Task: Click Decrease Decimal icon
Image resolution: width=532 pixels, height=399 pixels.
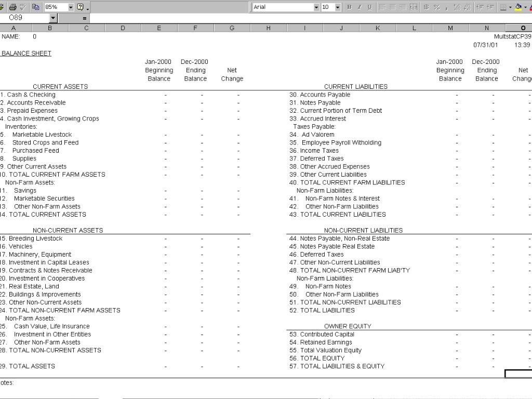Action: (467, 7)
